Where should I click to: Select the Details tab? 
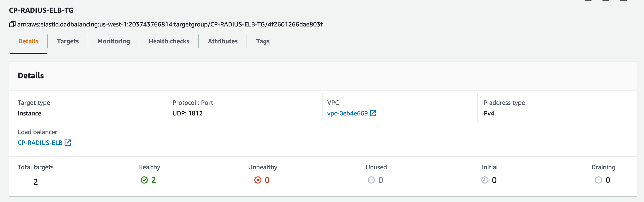tap(28, 41)
